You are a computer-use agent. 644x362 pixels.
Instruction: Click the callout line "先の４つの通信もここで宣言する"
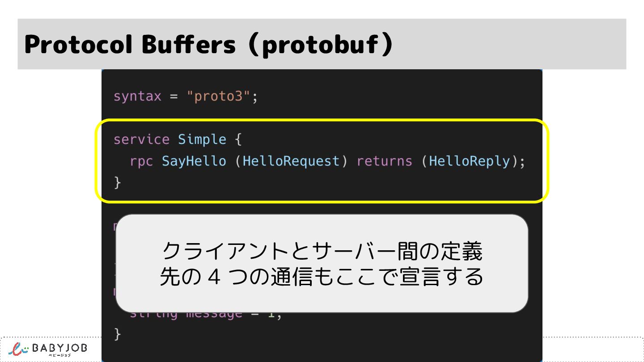322,277
